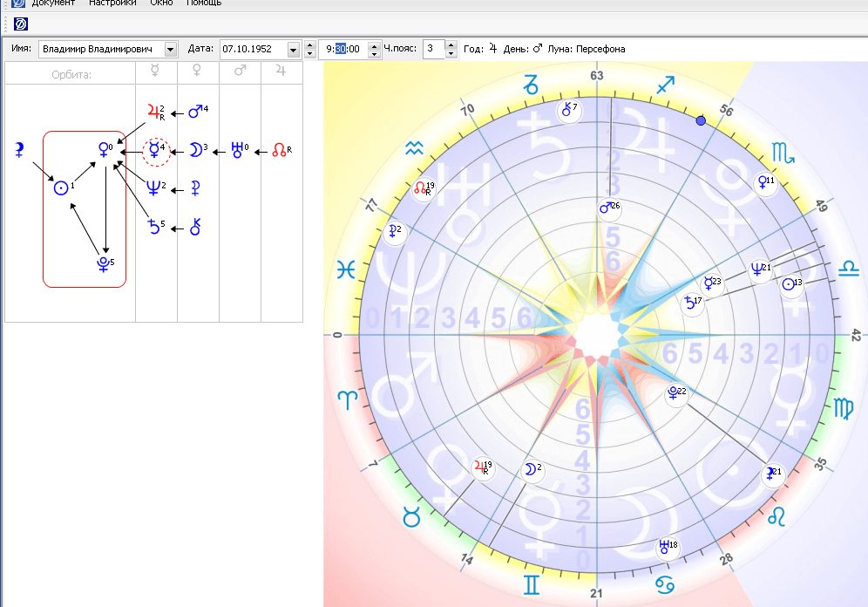Image resolution: width=868 pixels, height=607 pixels.
Task: Click Uranus marked 18 on the chart wheel
Action: tap(667, 547)
